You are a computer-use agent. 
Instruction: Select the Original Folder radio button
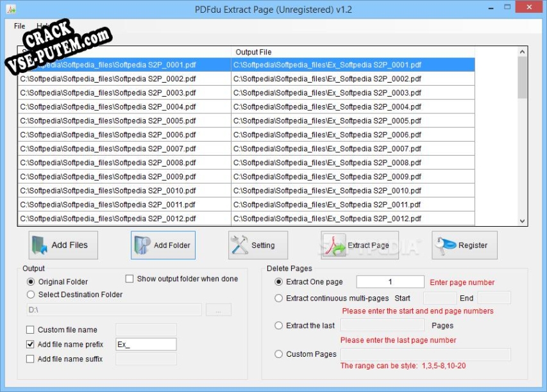31,282
